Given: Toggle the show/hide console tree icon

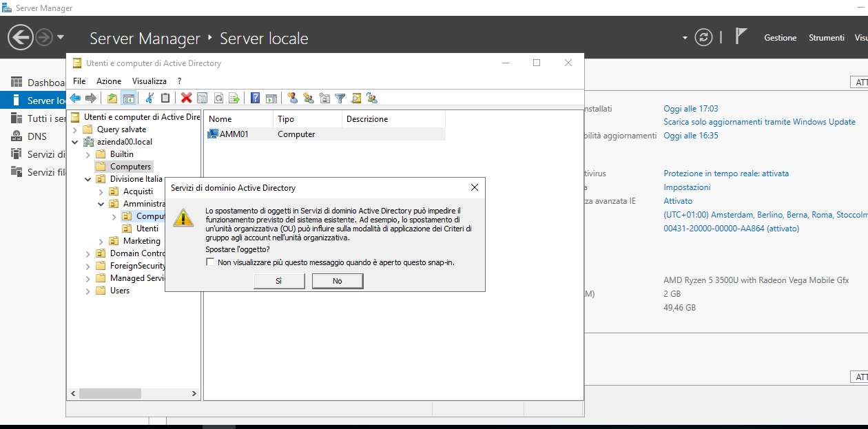Looking at the screenshot, I should pos(128,98).
